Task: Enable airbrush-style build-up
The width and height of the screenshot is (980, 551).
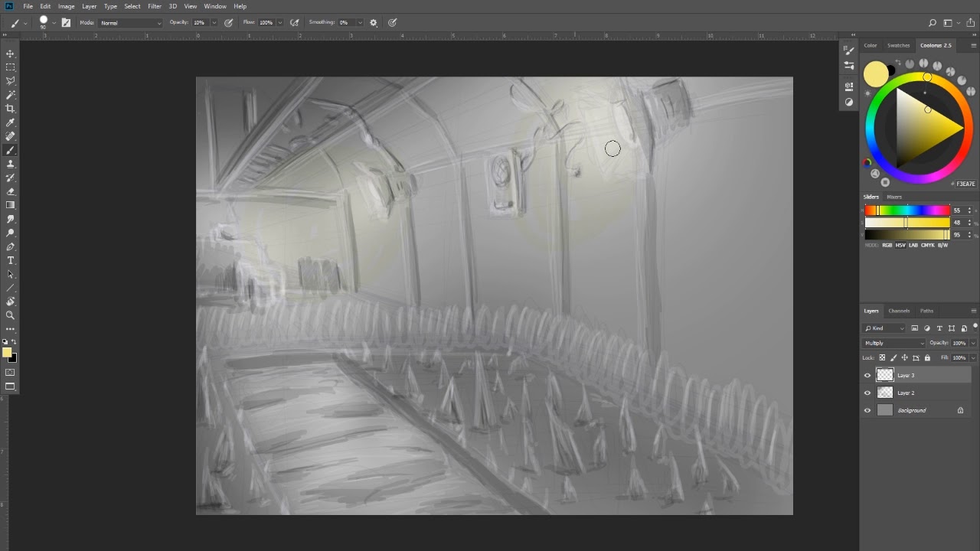Action: click(x=294, y=23)
